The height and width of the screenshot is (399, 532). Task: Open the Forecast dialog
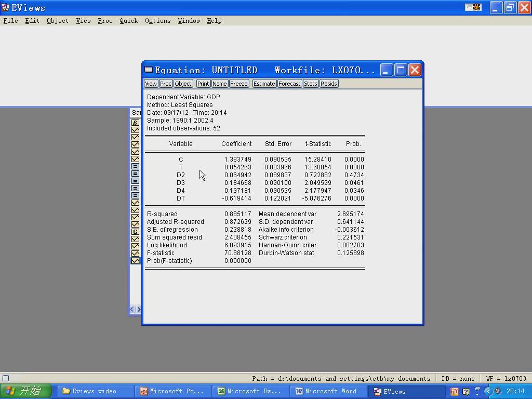coord(289,84)
